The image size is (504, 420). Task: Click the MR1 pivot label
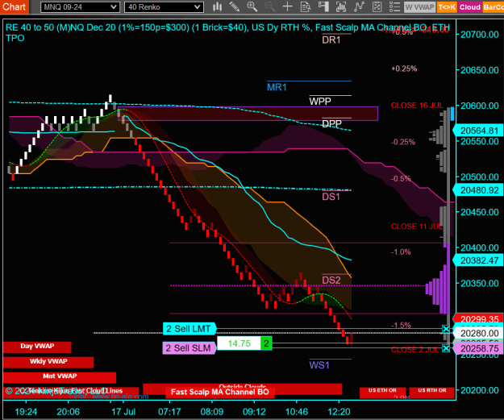(277, 87)
